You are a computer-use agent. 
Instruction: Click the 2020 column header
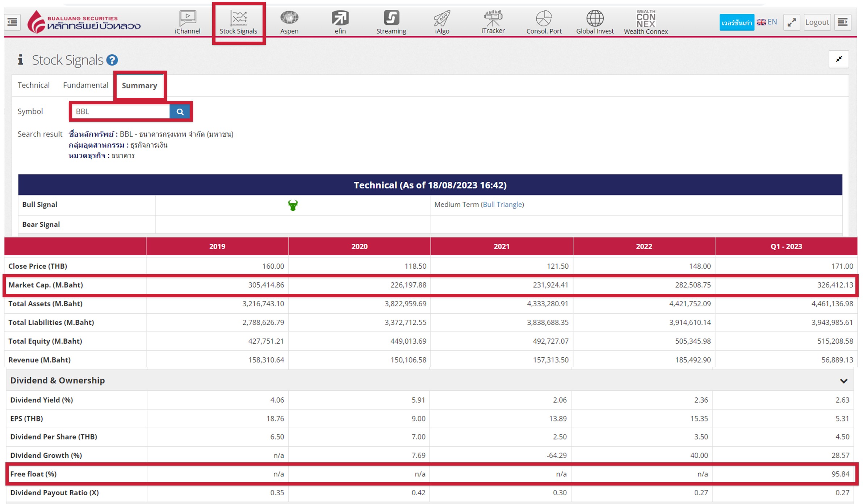coord(360,247)
